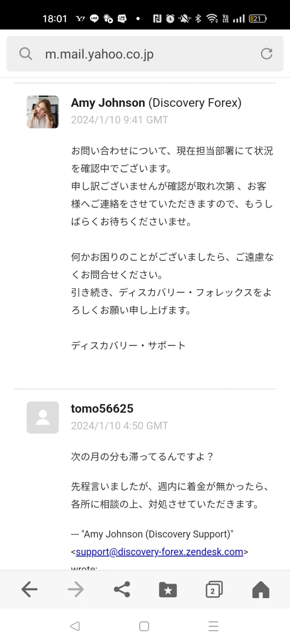Tap the 2024/1/10 9:41 GMT timestamp
This screenshot has height=644, width=290.
(x=119, y=120)
